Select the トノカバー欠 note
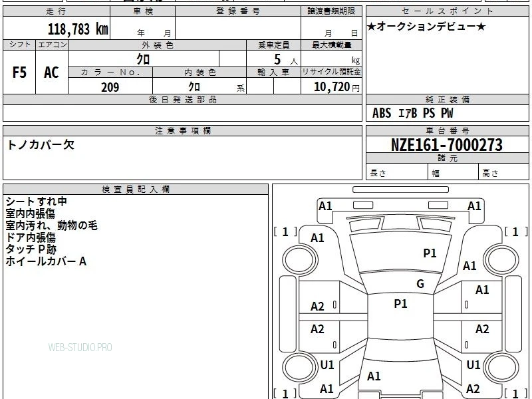Viewport: 532px width, 399px height. click(41, 145)
